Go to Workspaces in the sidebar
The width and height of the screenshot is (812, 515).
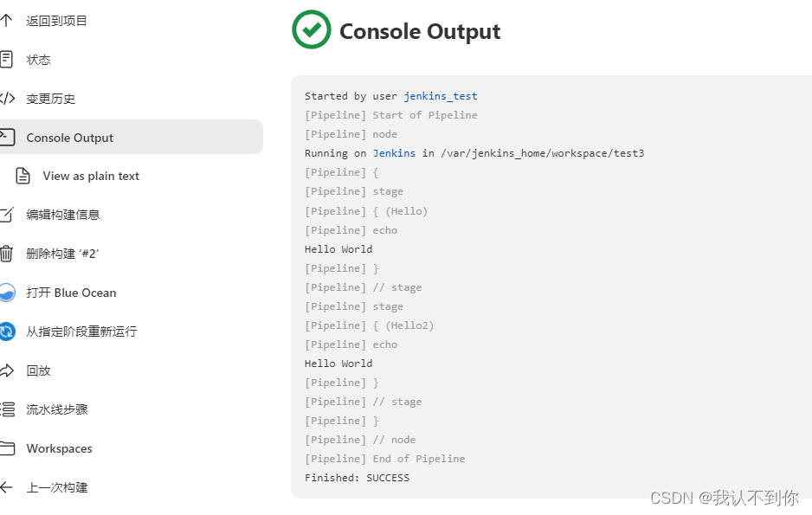coord(59,448)
